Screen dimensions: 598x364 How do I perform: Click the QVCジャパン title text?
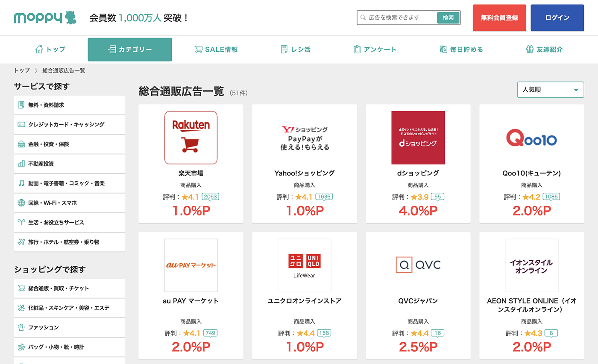pyautogui.click(x=418, y=301)
